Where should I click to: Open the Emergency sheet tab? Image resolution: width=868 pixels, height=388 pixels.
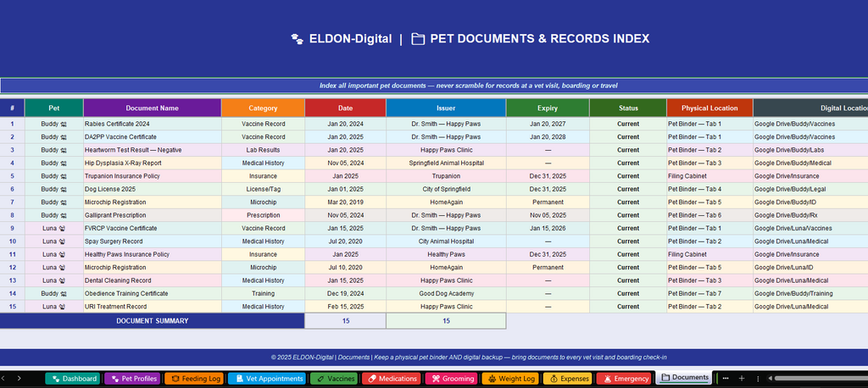[625, 379]
